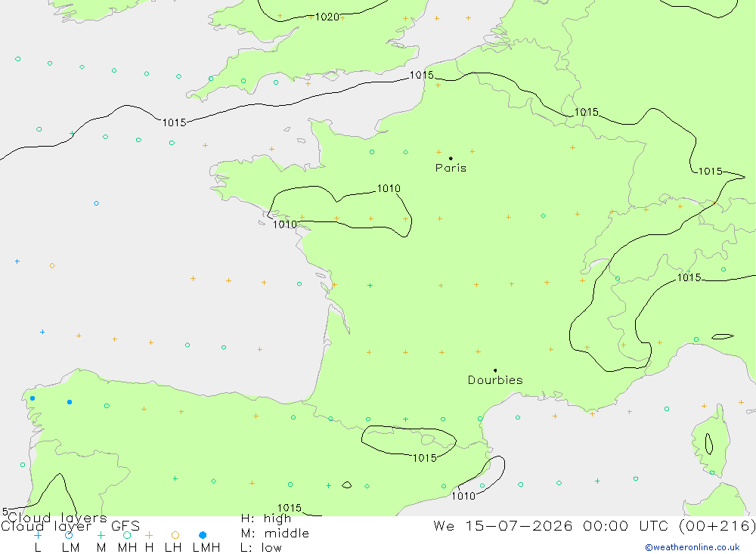This screenshot has width=756, height=554.
Task: Click the "(00+216)" forecast offset text
Action: pos(717,525)
